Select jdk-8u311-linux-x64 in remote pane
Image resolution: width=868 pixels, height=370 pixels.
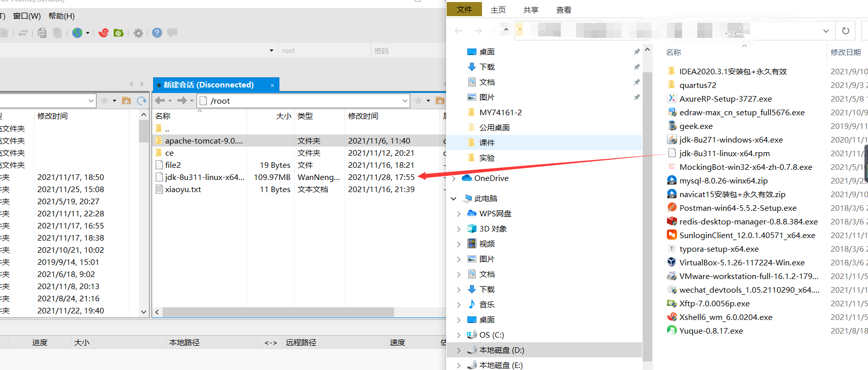[x=205, y=177]
